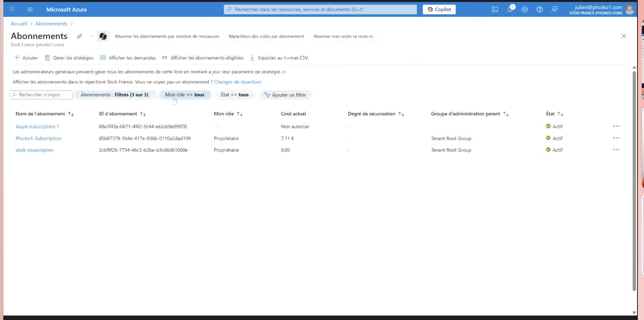The height and width of the screenshot is (320, 644).
Task: Open the 'Mon rôle == tous' filter
Action: 185,95
